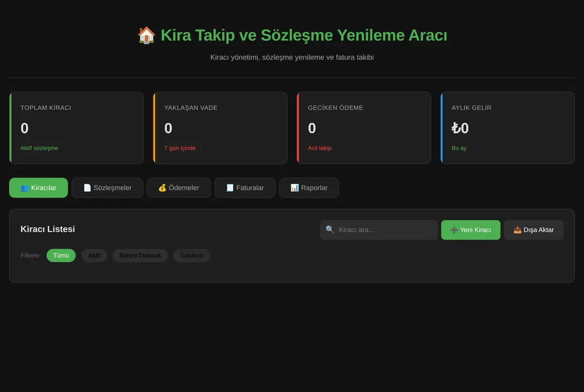Click the Toplam Kiracı stat card
Screen dimensions: 584x392
[x=76, y=128]
